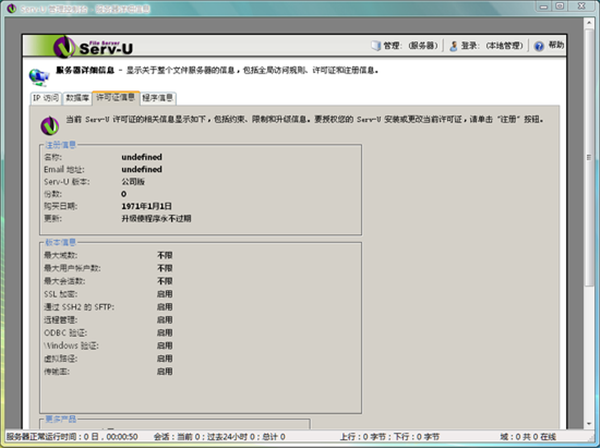
Task: Open the 管理: (服务器) link
Action: pos(407,46)
